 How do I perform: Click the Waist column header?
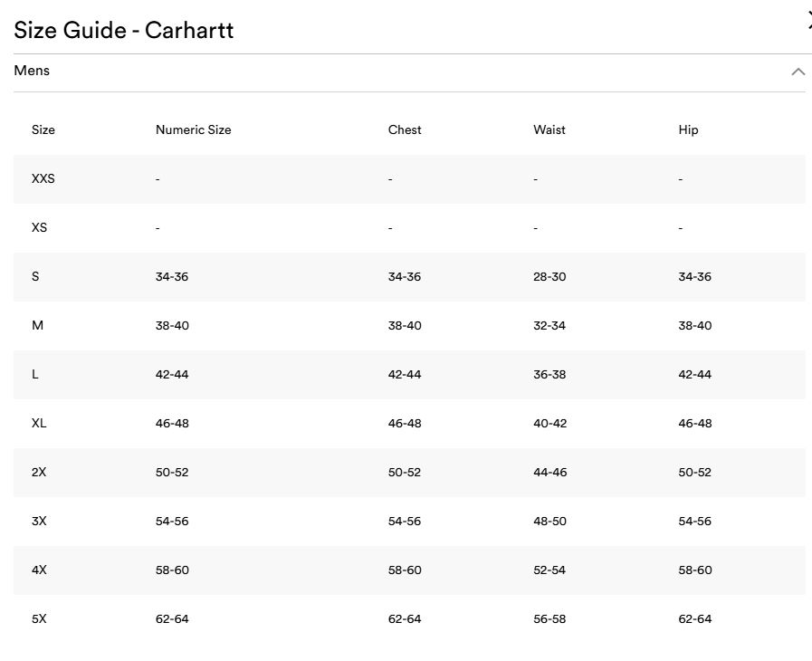pyautogui.click(x=549, y=129)
